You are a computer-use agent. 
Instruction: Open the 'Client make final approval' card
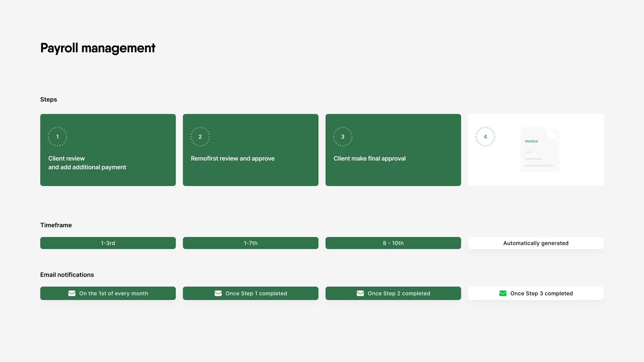[x=393, y=150]
